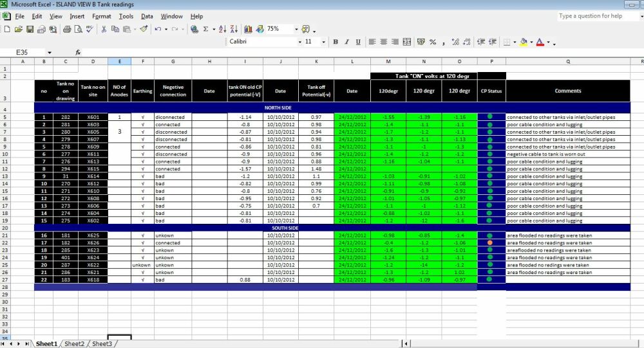
Task: Toggle Underline formatting
Action: point(357,42)
